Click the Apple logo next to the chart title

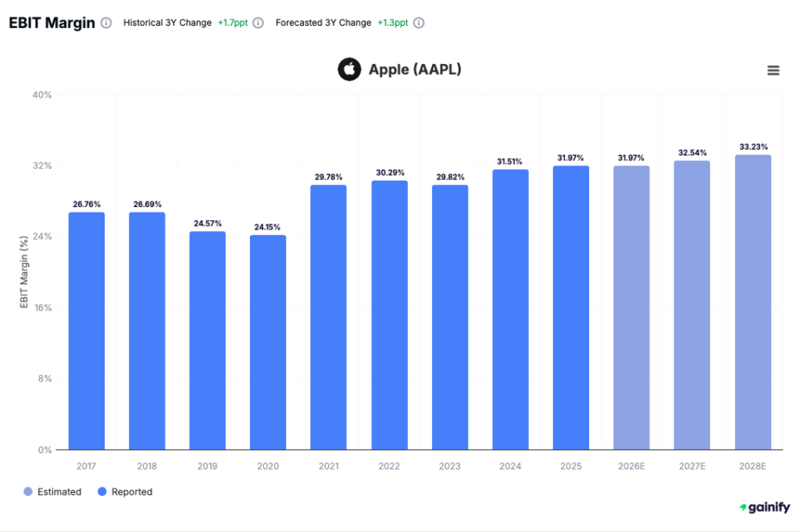pos(349,70)
